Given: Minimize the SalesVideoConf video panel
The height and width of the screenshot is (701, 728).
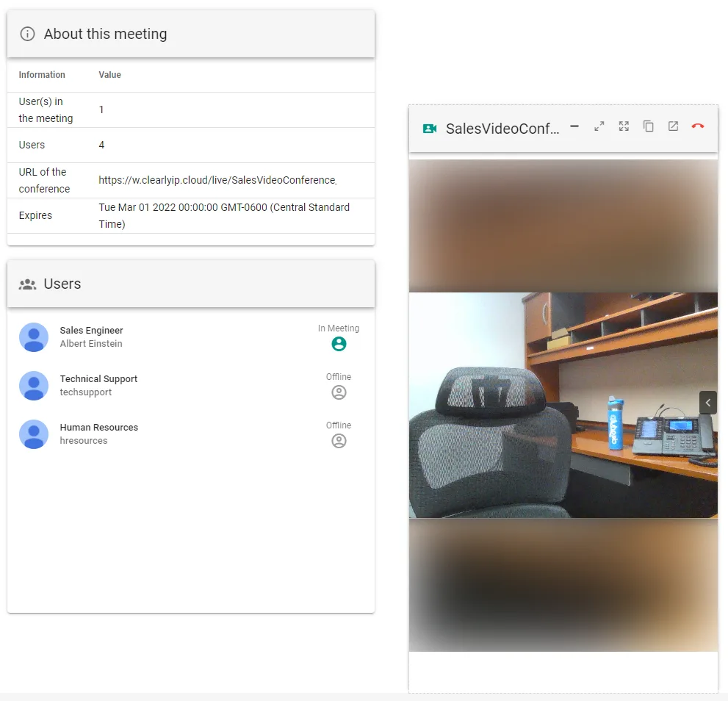Looking at the screenshot, I should pos(574,126).
